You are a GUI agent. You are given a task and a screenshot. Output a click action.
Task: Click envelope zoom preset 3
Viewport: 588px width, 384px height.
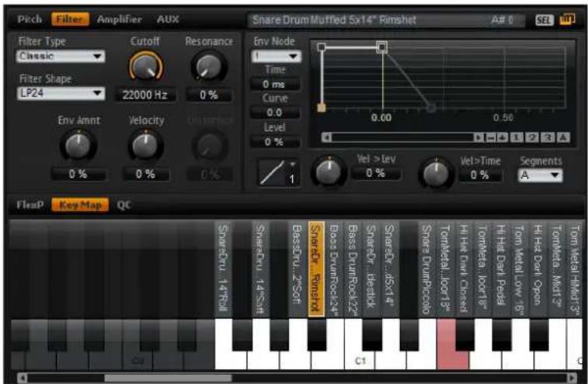tap(548, 137)
